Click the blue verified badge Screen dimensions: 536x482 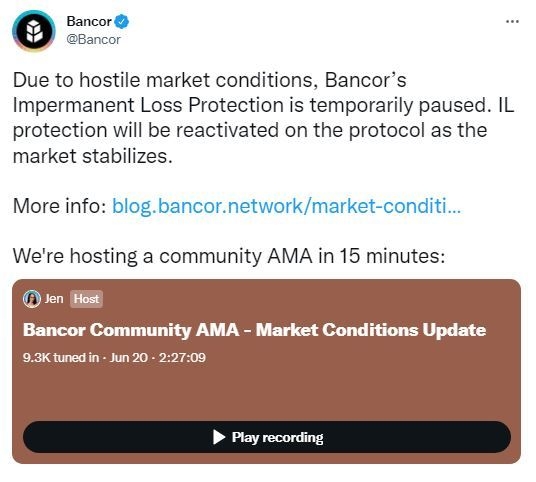(x=121, y=22)
